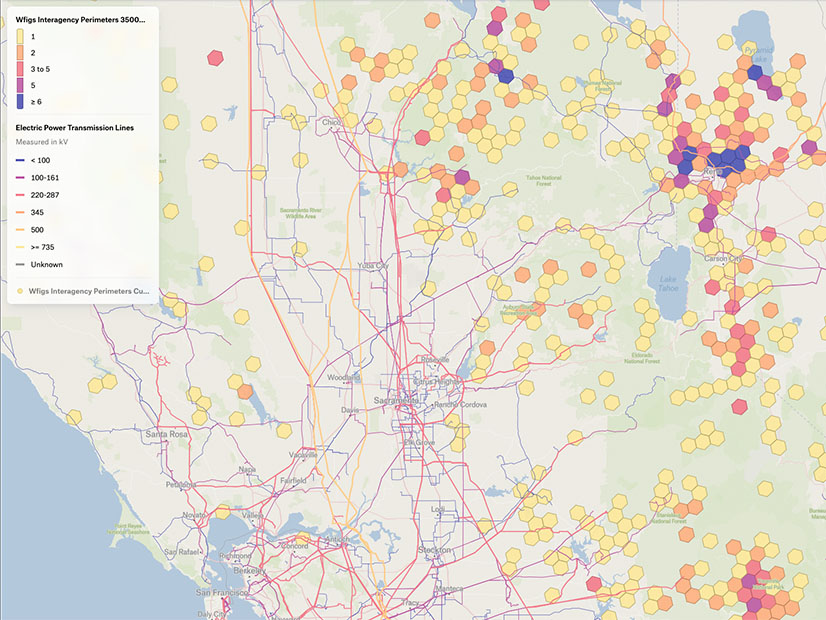
Task: Select the orange swatch labeled 2
Action: click(21, 53)
